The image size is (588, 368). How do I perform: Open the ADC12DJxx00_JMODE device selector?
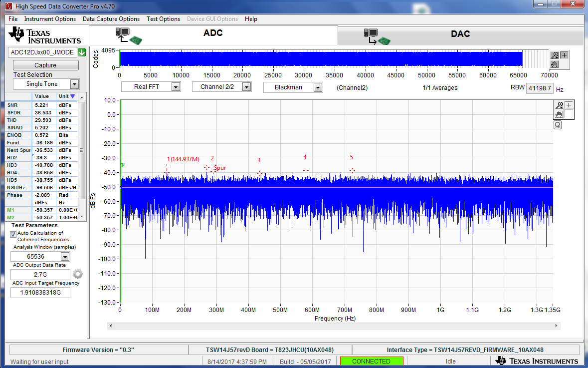pyautogui.click(x=43, y=52)
